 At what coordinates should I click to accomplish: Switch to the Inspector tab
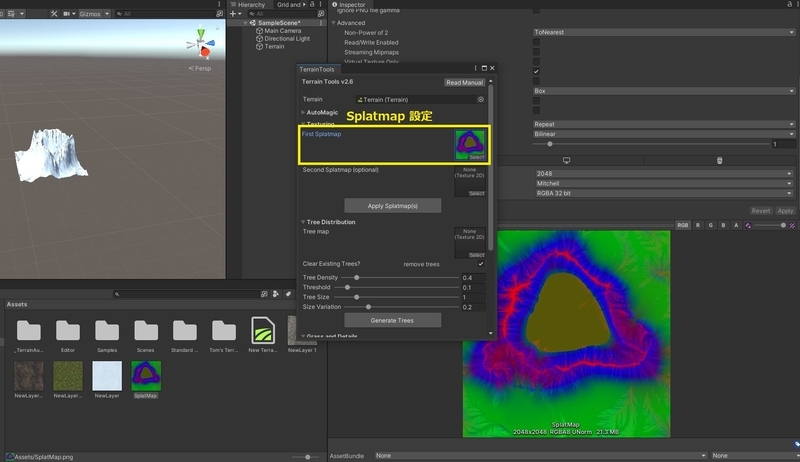coord(348,5)
